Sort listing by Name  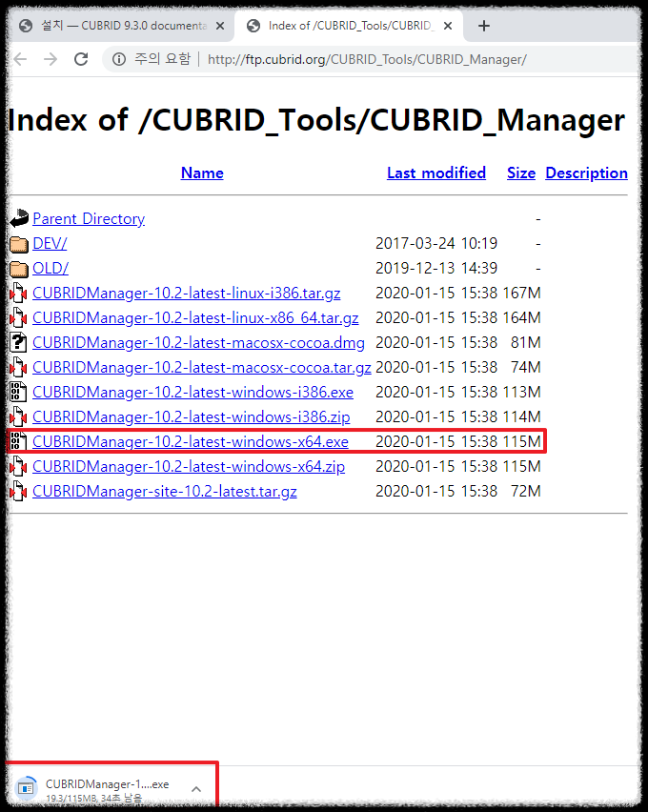(x=202, y=173)
